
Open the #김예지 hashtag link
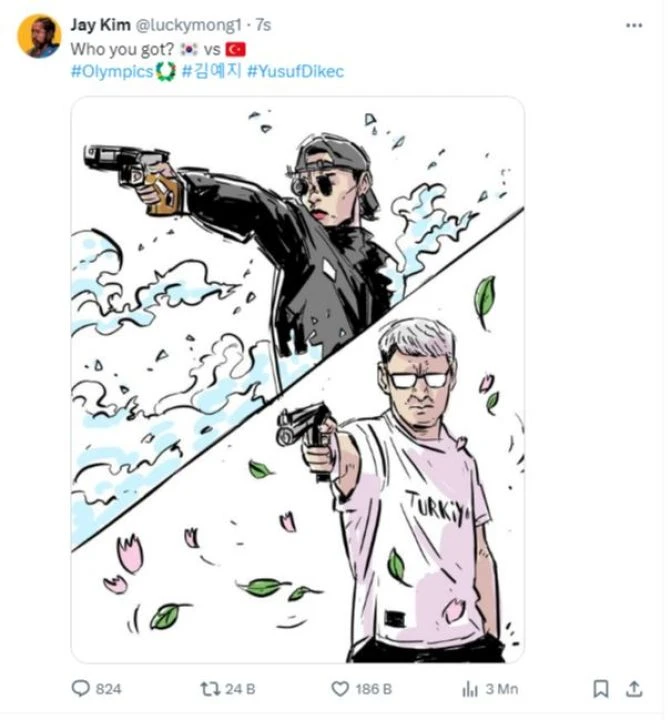[210, 72]
